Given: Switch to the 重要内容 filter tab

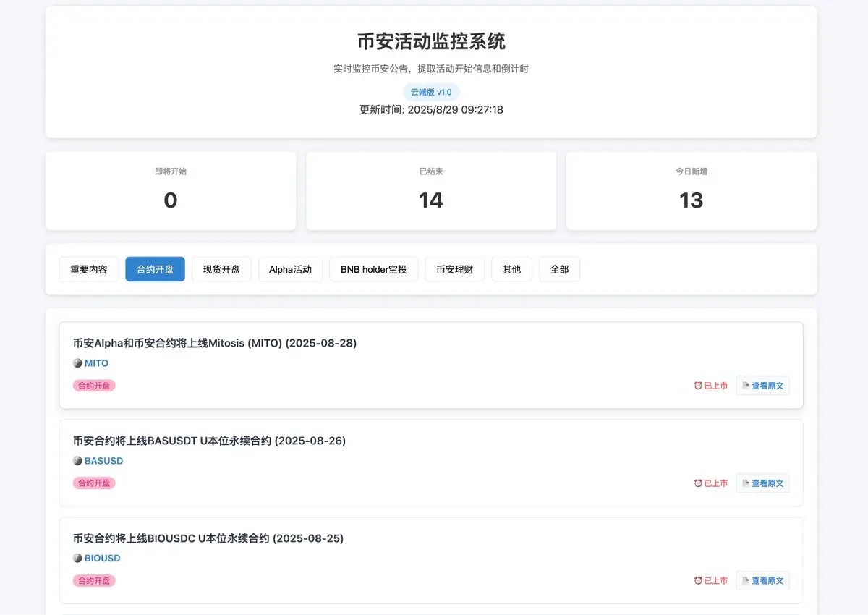Looking at the screenshot, I should [x=88, y=269].
